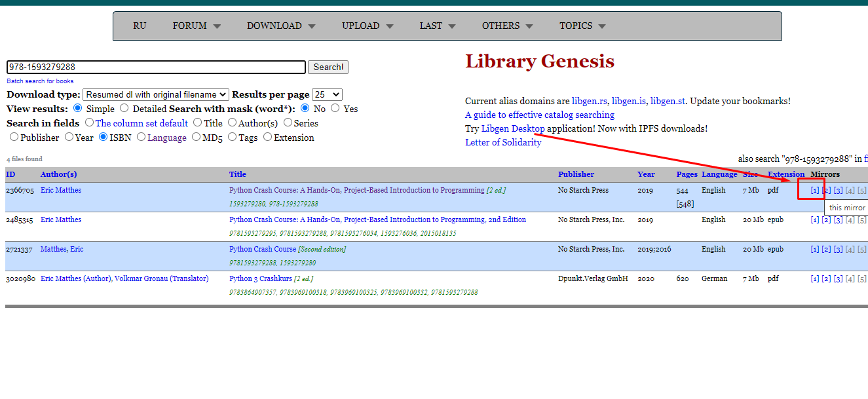868x399 pixels.
Task: Open the Results per page dropdown
Action: click(x=327, y=95)
